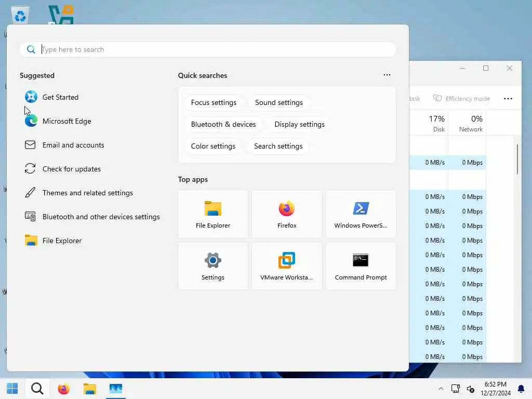Sort by Disk column in Task Manager
This screenshot has height=399, width=532.
click(x=429, y=124)
